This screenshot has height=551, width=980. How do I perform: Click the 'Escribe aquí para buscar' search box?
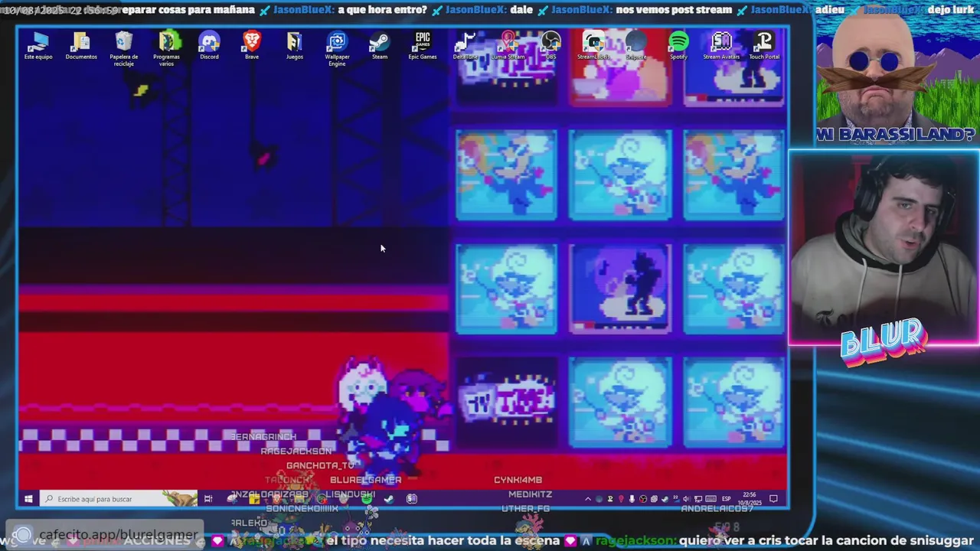[119, 499]
